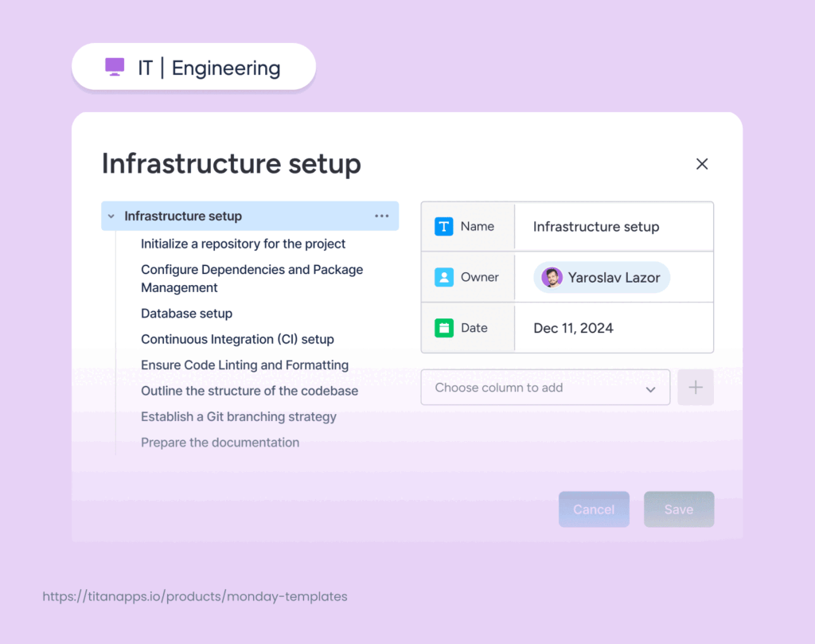This screenshot has height=644, width=815.
Task: Click Yaroslav Lazor's avatar picture
Action: click(552, 277)
